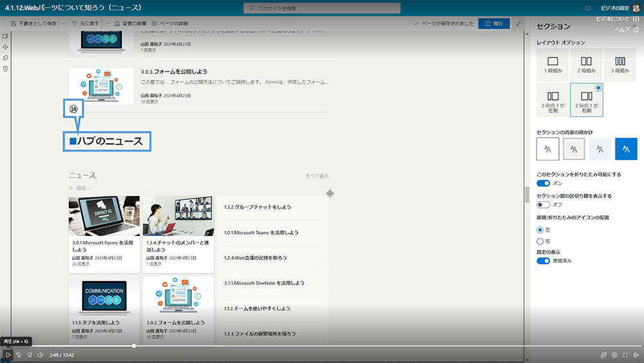Click the delete section trash icon

[5, 68]
